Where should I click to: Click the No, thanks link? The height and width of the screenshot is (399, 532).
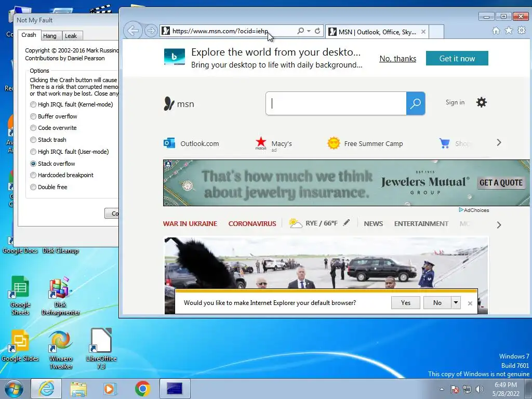(x=397, y=59)
